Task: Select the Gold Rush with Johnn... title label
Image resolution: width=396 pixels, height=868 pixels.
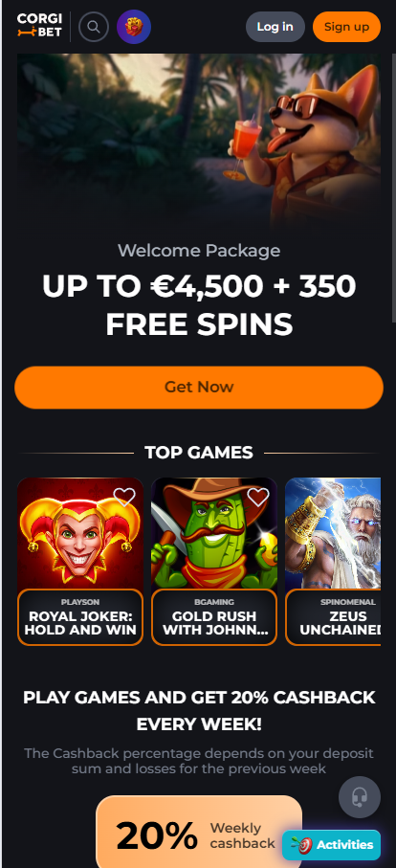Action: 214,623
